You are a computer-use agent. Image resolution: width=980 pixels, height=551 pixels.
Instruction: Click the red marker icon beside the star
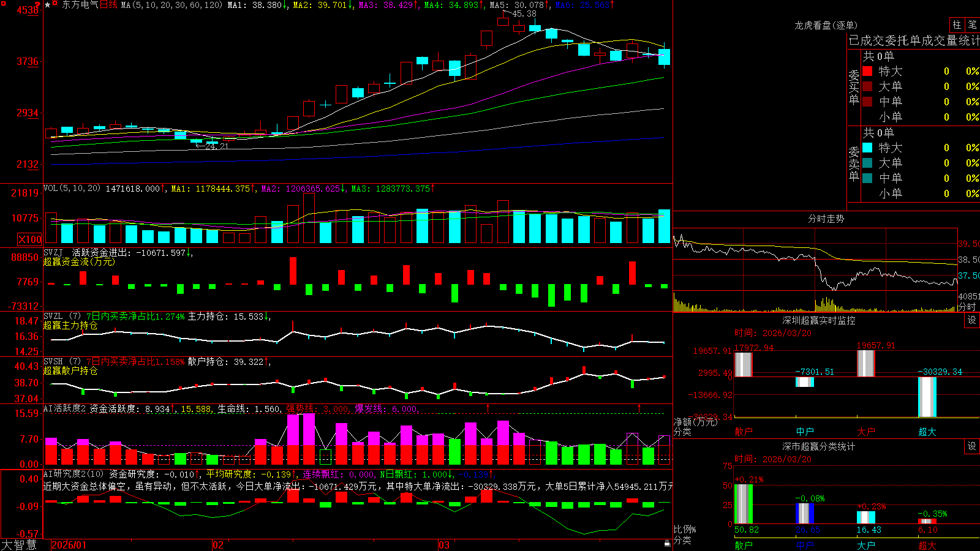click(x=55, y=4)
